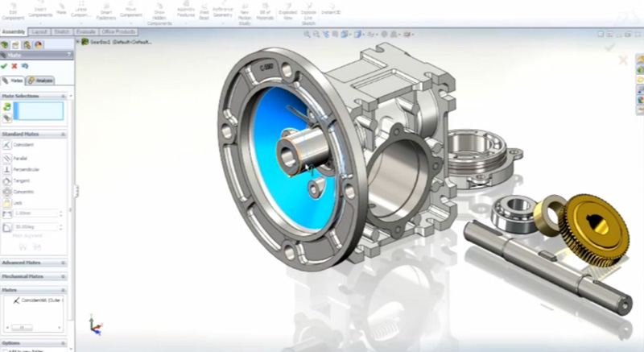Viewport: 644px width, 352px height.
Task: Click the Explode Line Sketch tool
Action: tap(308, 14)
